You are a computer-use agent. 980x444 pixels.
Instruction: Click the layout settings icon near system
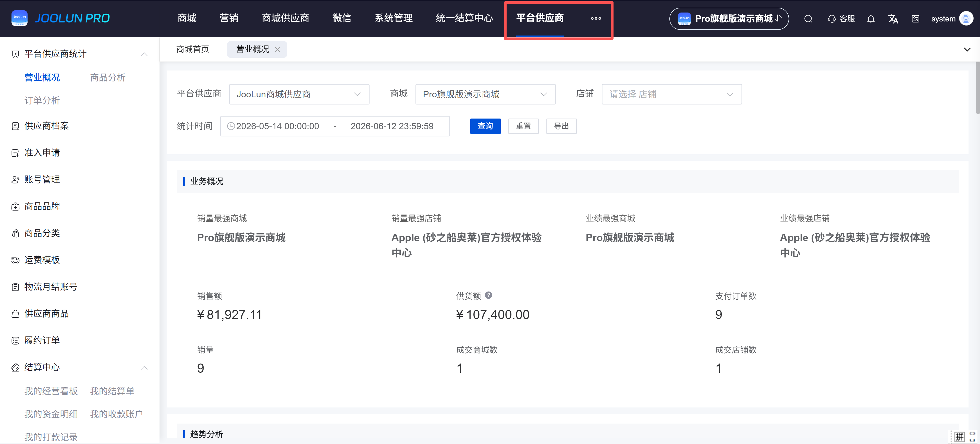pos(915,19)
